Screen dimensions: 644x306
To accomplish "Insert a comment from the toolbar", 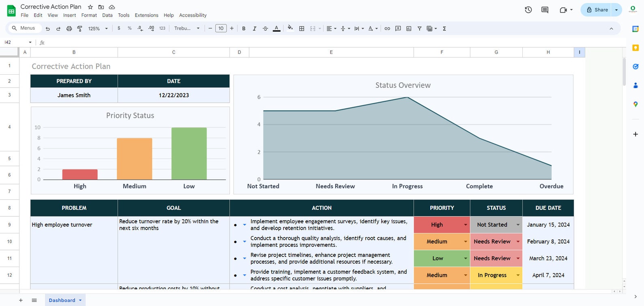I will [x=398, y=28].
